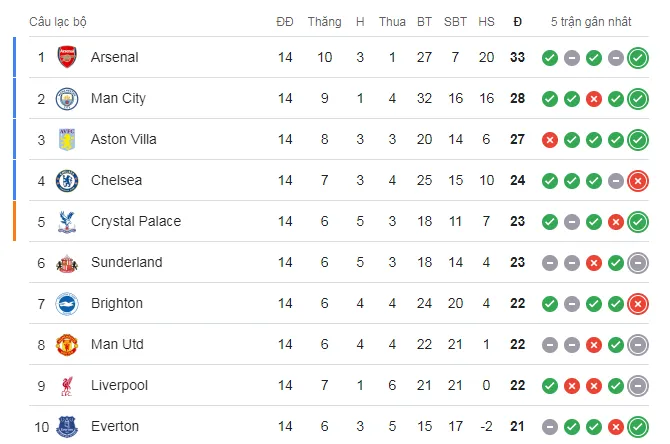
Task: Click Arsenal's latest match win indicator
Action: click(638, 58)
